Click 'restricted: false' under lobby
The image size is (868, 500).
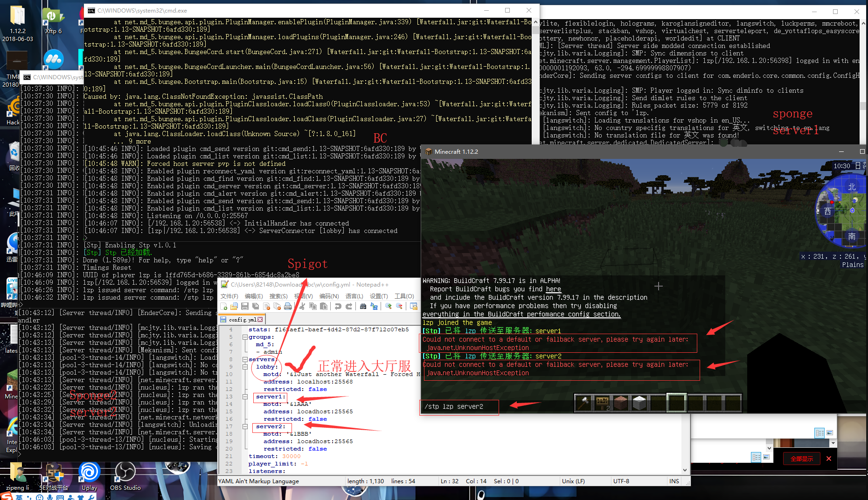click(x=295, y=389)
